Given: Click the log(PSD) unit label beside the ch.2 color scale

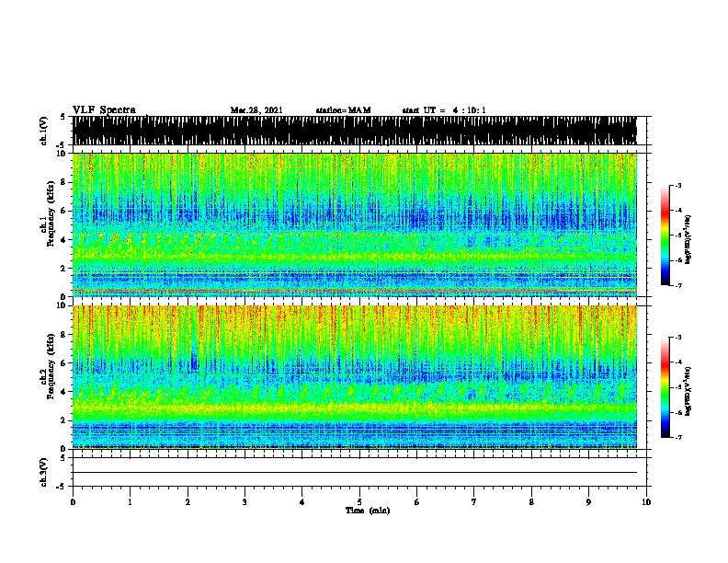Looking at the screenshot, I should (x=688, y=391).
